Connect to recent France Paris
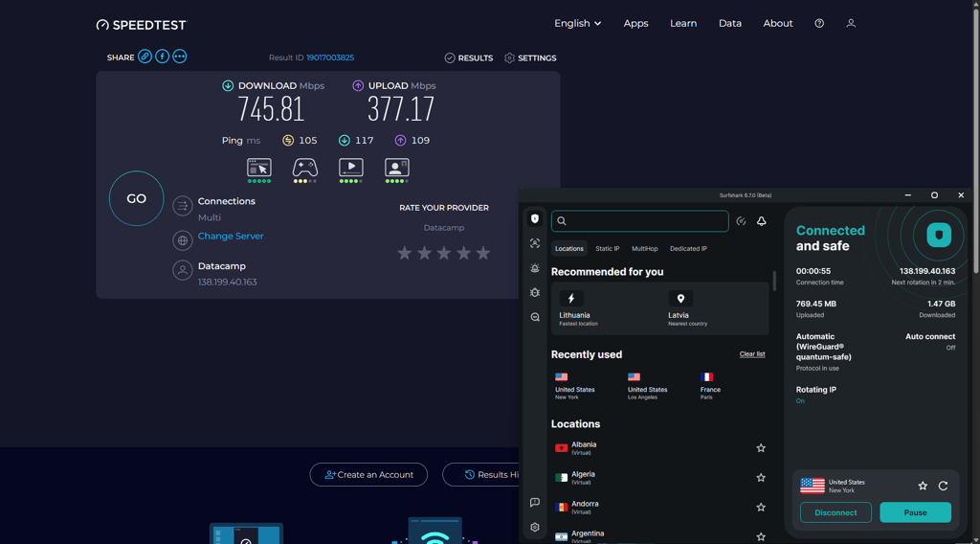The height and width of the screenshot is (544, 980). pyautogui.click(x=710, y=386)
